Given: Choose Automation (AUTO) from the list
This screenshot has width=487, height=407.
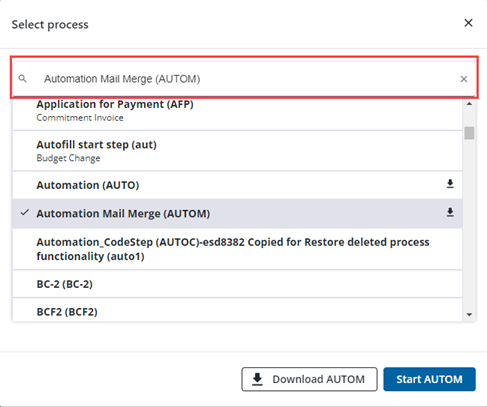Looking at the screenshot, I should (237, 185).
